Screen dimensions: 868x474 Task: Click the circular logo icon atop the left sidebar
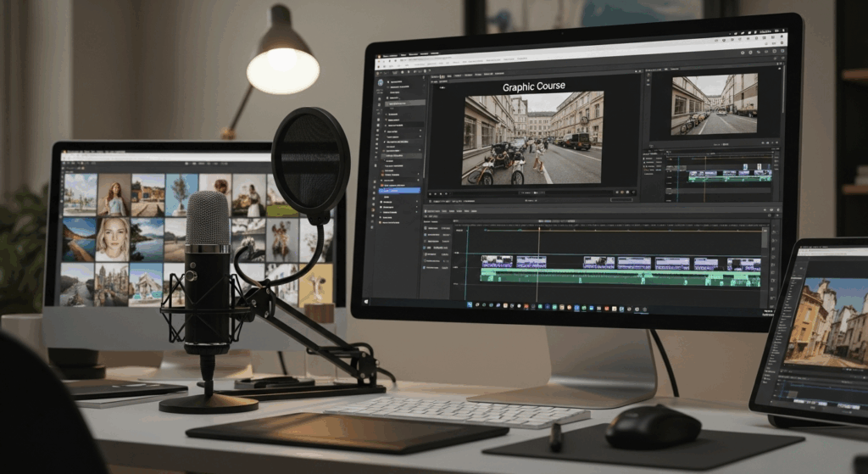(380, 83)
